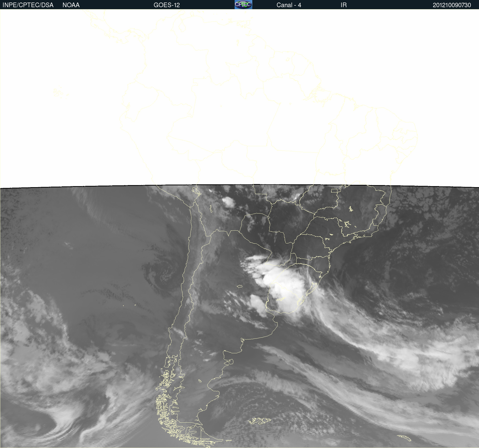
Task: Click the NOAA label in header
Action: (x=71, y=5)
